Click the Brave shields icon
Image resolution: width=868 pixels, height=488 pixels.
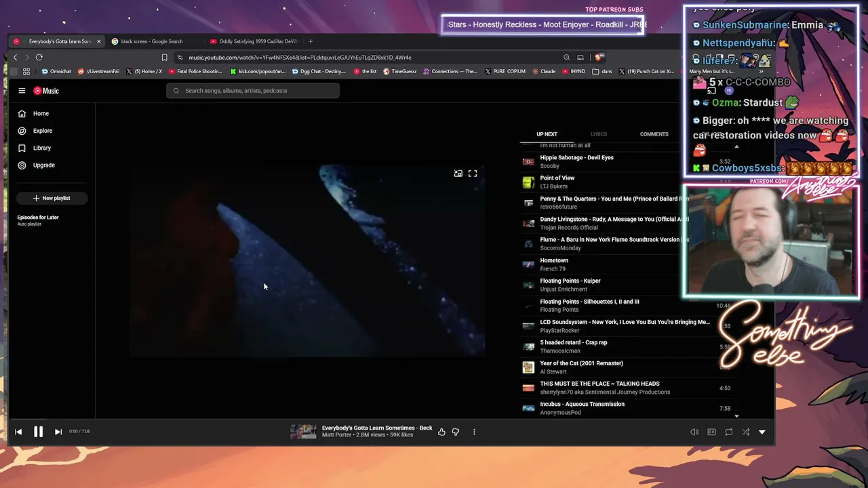click(598, 58)
